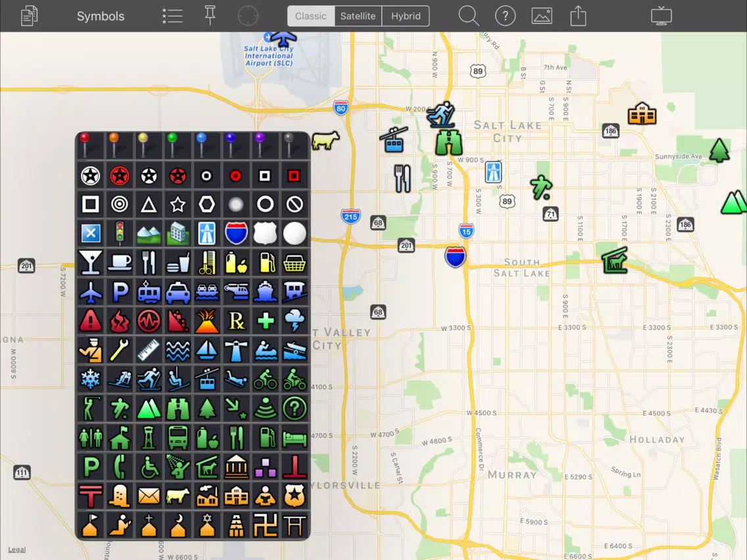This screenshot has height=560, width=747.
Task: Choose the green bed lodging symbol
Action: pos(295,438)
